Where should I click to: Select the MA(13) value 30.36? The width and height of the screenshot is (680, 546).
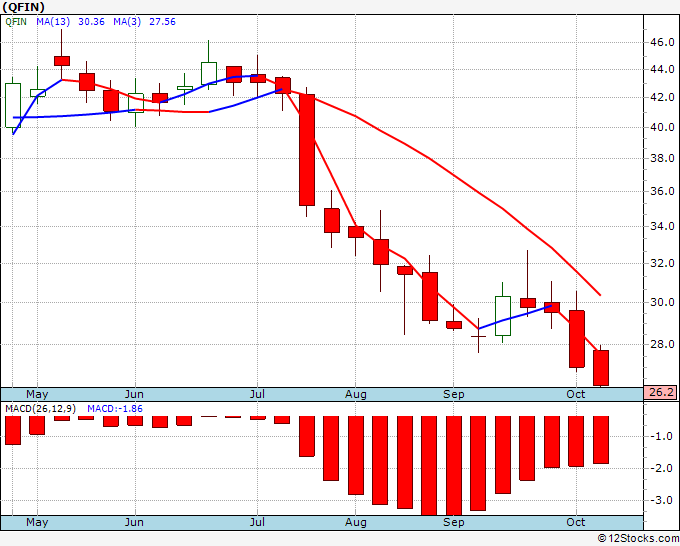click(x=91, y=22)
